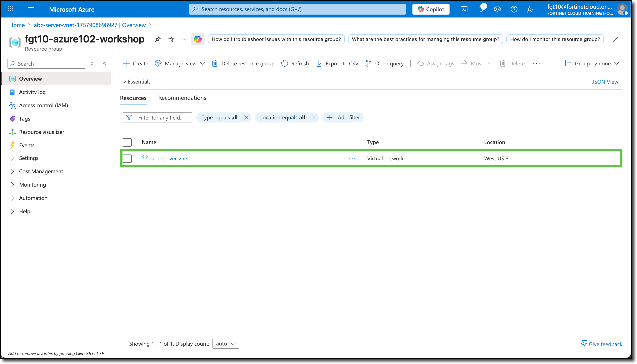This screenshot has height=364, width=637.
Task: Select the abc-server-vnet row checkbox
Action: pyautogui.click(x=127, y=158)
